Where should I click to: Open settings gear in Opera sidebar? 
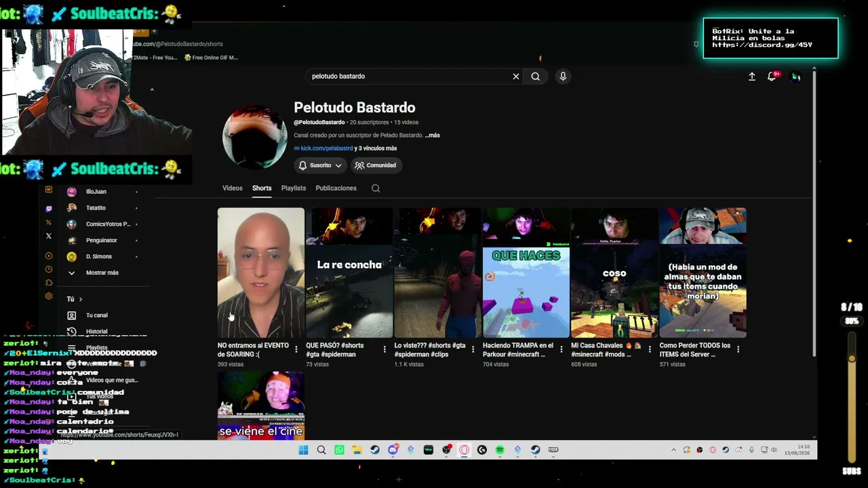pyautogui.click(x=48, y=296)
